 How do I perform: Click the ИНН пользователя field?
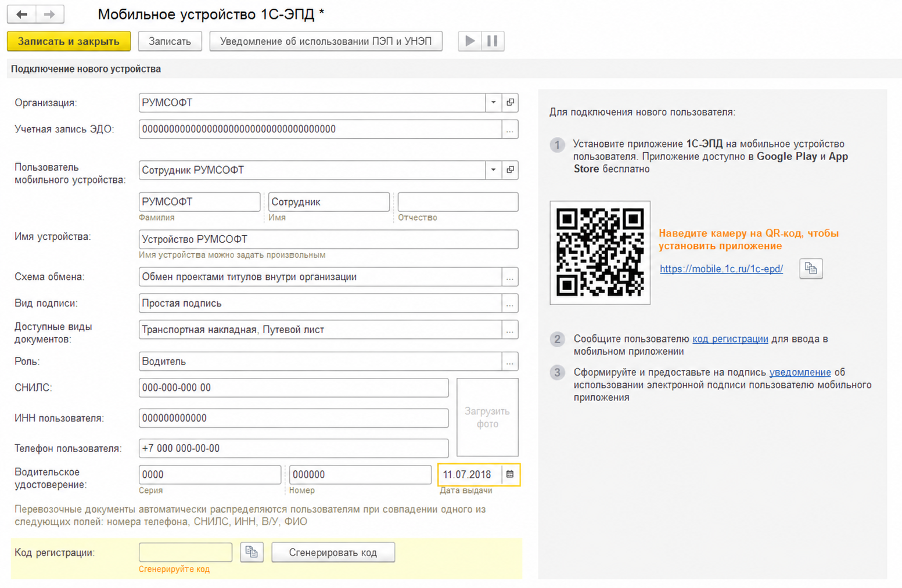(293, 418)
